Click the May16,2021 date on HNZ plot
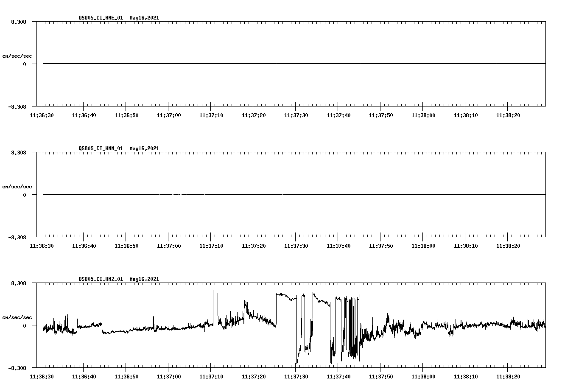This screenshot has width=576, height=392. click(x=144, y=279)
